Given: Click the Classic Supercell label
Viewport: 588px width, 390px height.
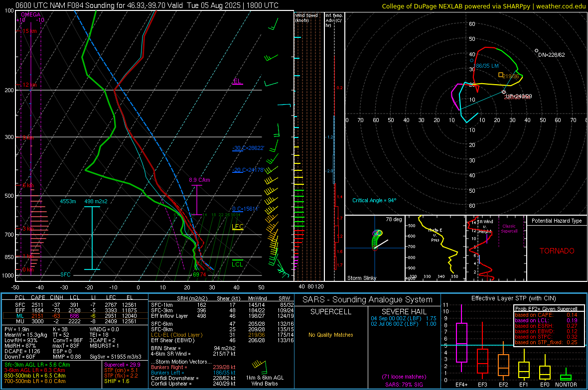Looking at the screenshot, I should click(509, 229).
